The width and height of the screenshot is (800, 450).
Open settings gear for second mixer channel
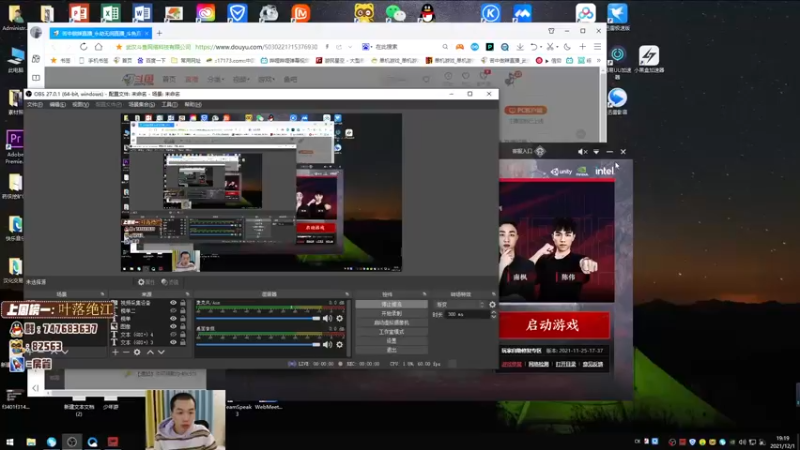[340, 344]
